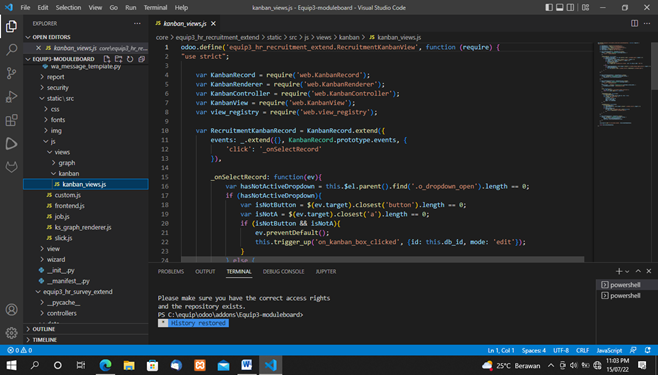The image size is (658, 375).
Task: Open the Search view in activity bar
Action: coord(11,49)
